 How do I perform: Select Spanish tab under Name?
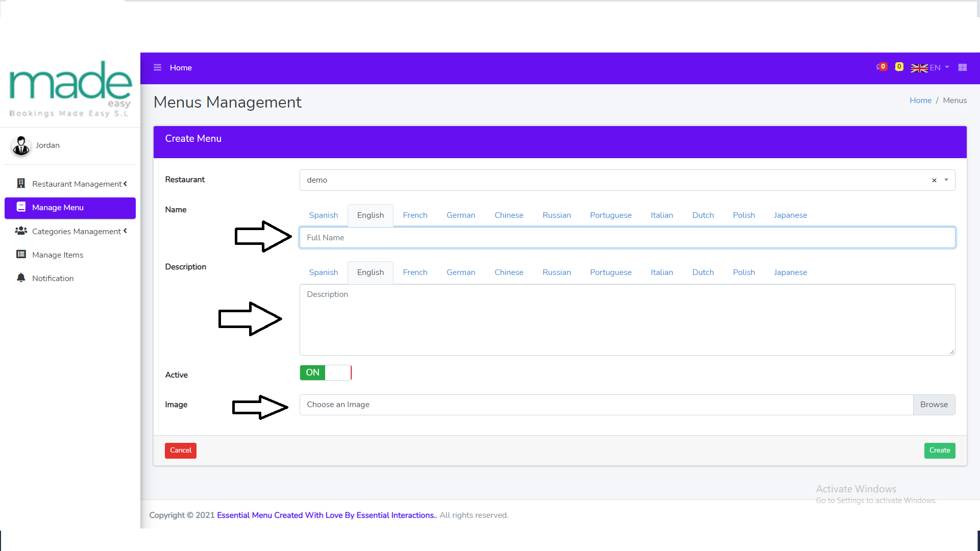(324, 215)
